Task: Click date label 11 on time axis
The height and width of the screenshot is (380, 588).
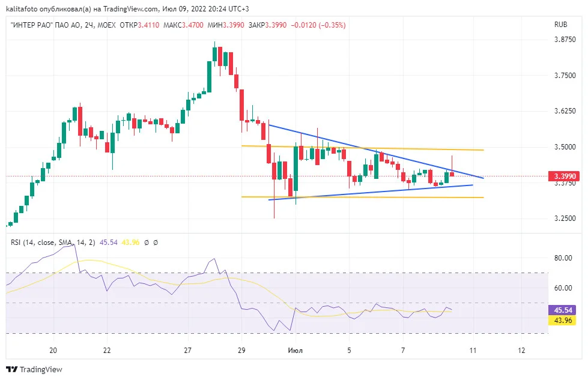Action: click(473, 351)
